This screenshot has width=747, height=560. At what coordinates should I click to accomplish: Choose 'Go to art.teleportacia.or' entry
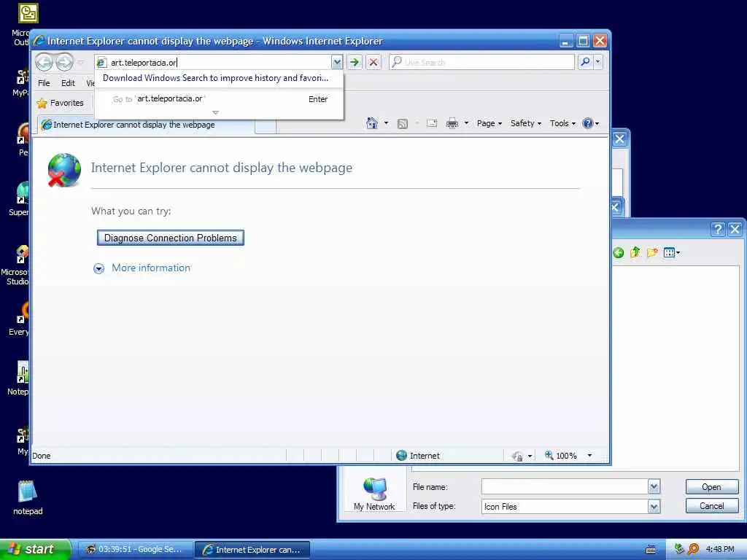point(219,99)
